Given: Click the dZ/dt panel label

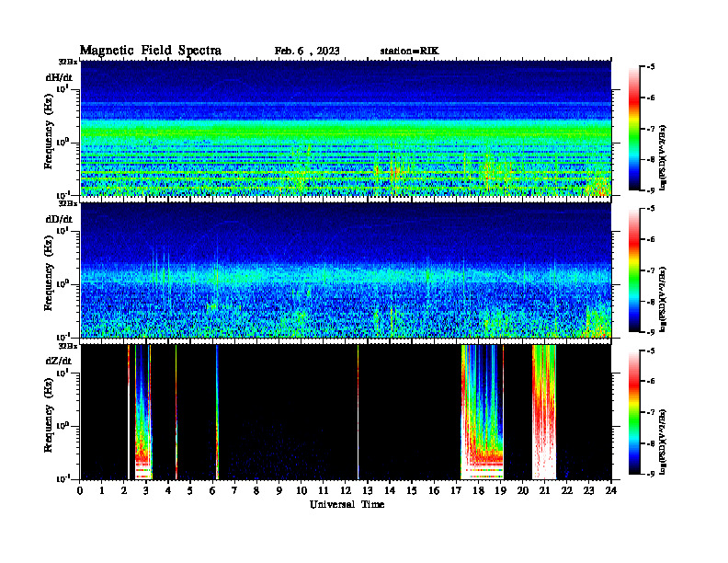Looking at the screenshot, I should pyautogui.click(x=59, y=361).
